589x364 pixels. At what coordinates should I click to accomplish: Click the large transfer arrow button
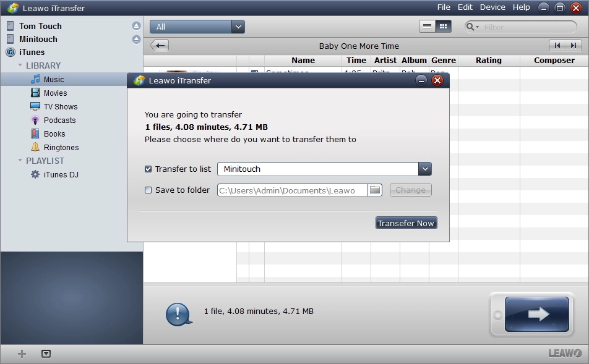click(x=537, y=314)
